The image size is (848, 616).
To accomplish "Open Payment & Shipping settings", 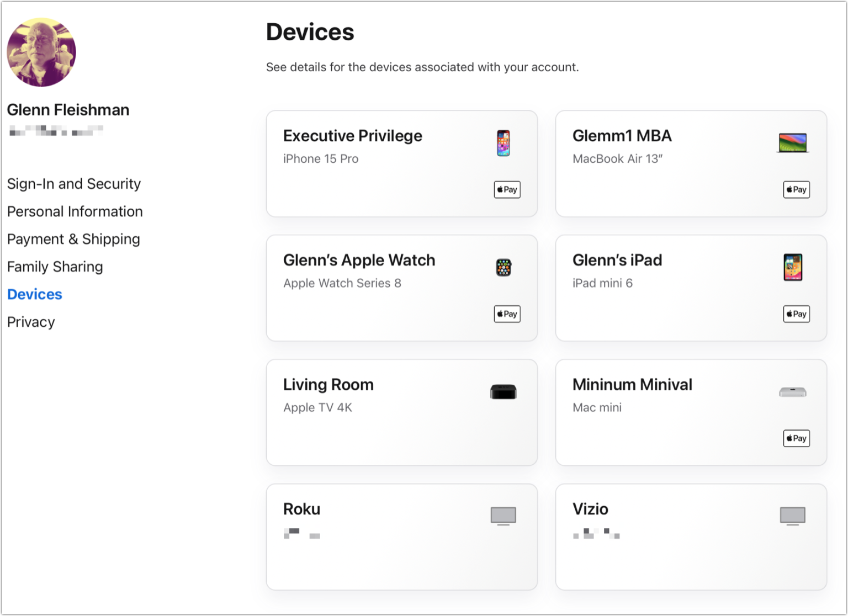I will [73, 239].
